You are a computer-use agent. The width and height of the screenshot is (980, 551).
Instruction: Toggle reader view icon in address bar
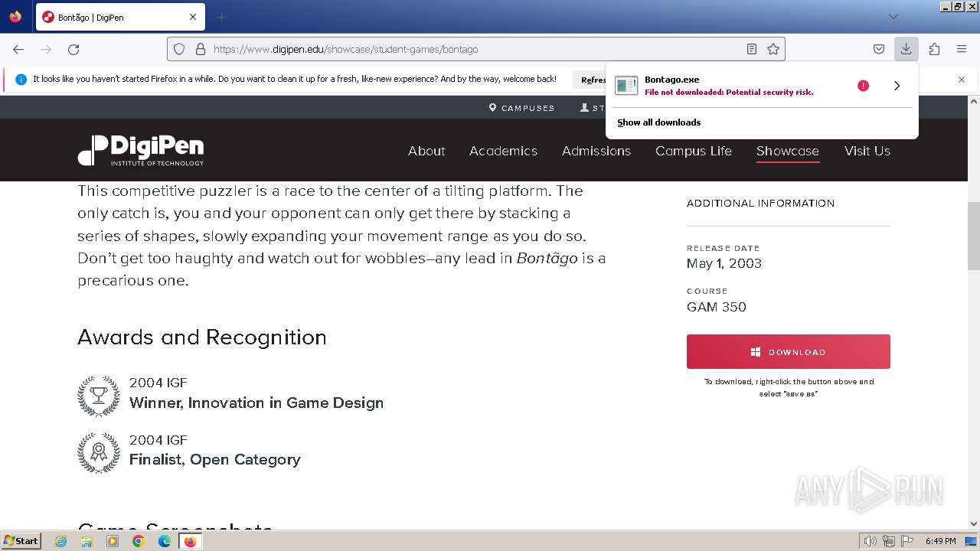point(752,49)
